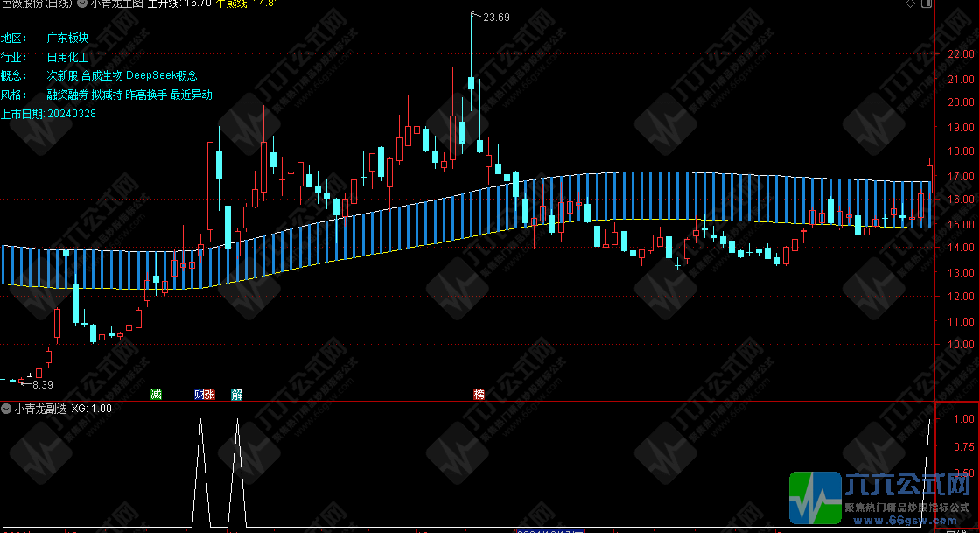Viewport: 980px width, 533px height.
Task: Click the 8.39 low price label
Action: tap(42, 384)
